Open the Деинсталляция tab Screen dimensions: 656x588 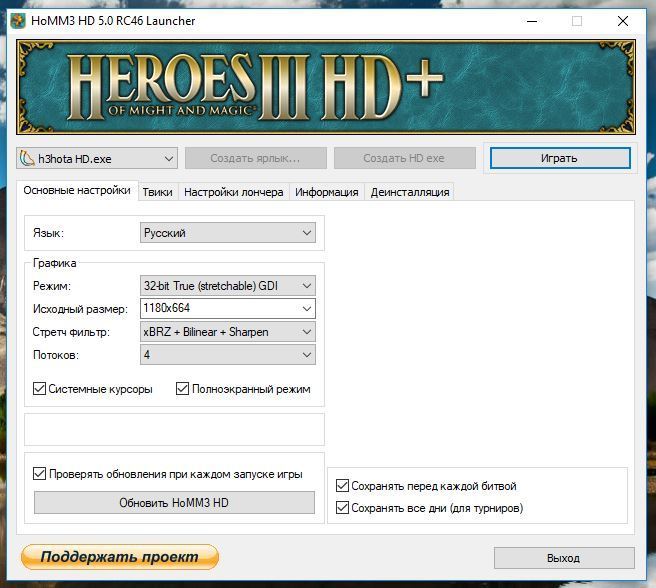click(x=410, y=192)
